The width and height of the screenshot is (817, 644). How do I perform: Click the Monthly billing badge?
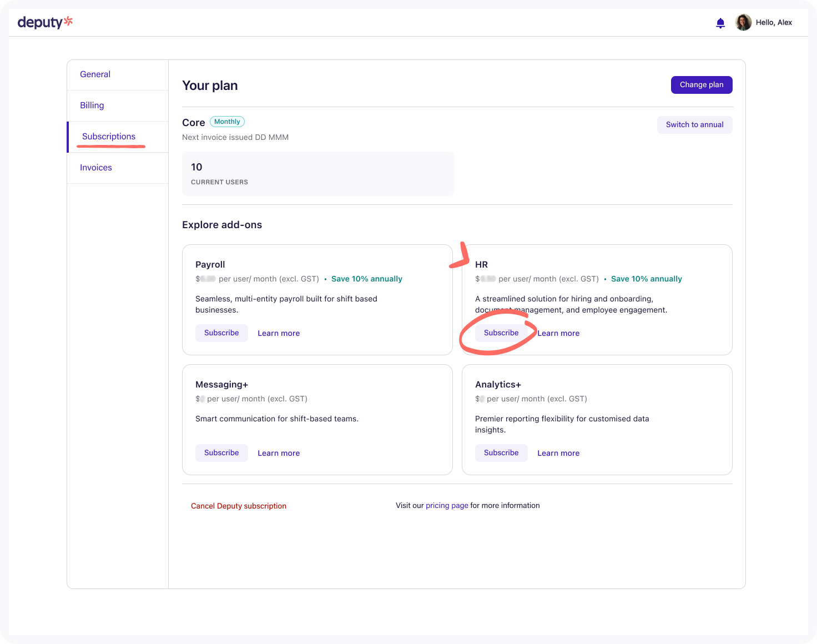coord(227,122)
